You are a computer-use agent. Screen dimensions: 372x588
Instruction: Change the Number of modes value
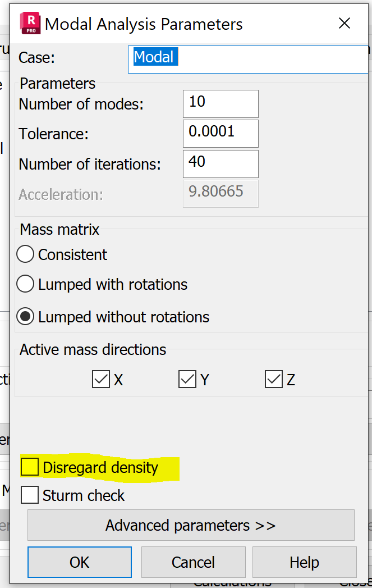(221, 103)
